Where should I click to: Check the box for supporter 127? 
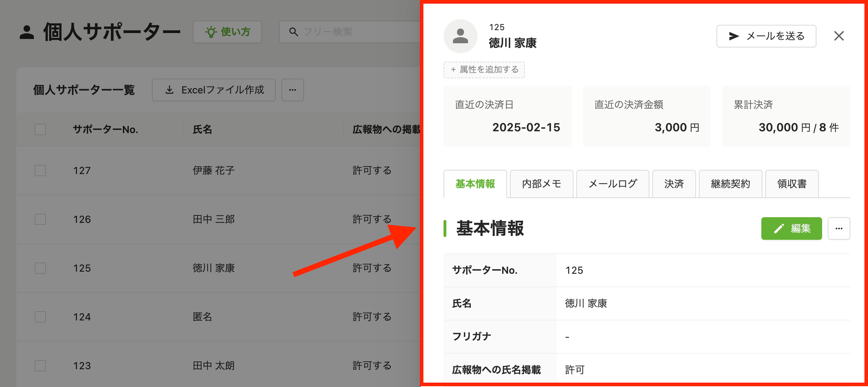[x=40, y=171]
